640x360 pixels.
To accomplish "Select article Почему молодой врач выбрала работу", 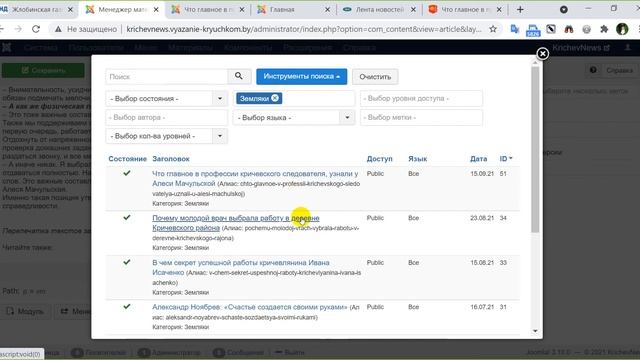I will (x=236, y=223).
